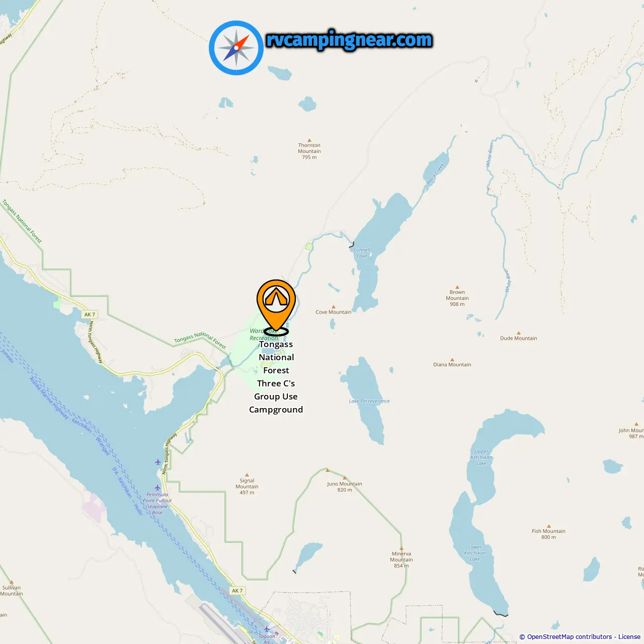Screen dimensions: 644x644
Task: Click the Lower Ketchikan Lake label
Action: pos(475,553)
